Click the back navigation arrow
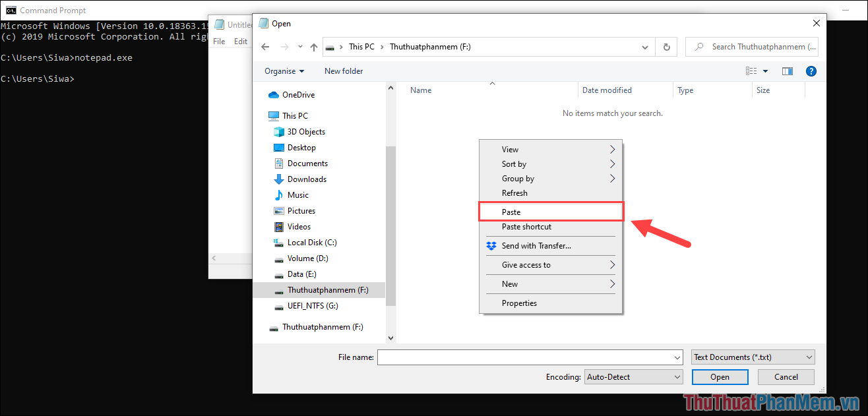The height and width of the screenshot is (416, 868). [x=264, y=46]
